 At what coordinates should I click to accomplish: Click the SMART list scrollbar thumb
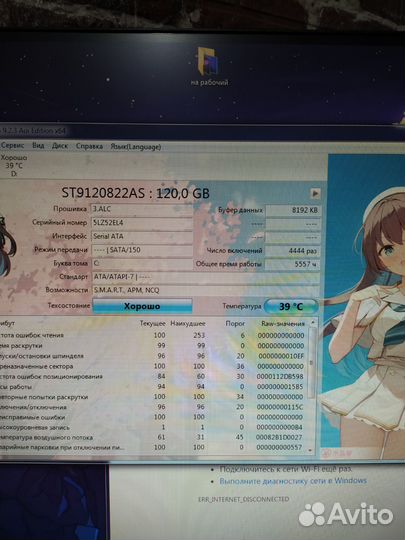(312, 362)
